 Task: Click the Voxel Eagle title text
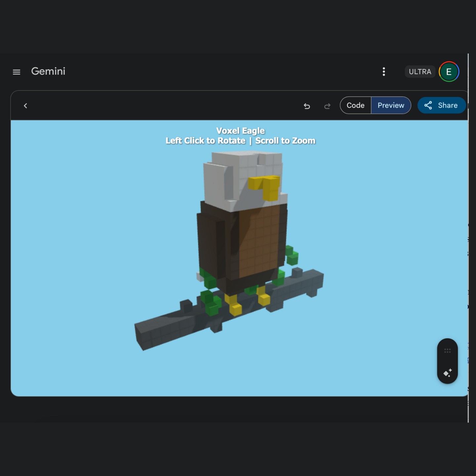pos(240,131)
